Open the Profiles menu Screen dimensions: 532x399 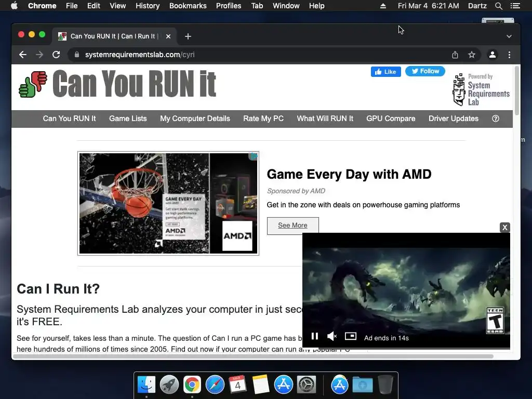229,6
